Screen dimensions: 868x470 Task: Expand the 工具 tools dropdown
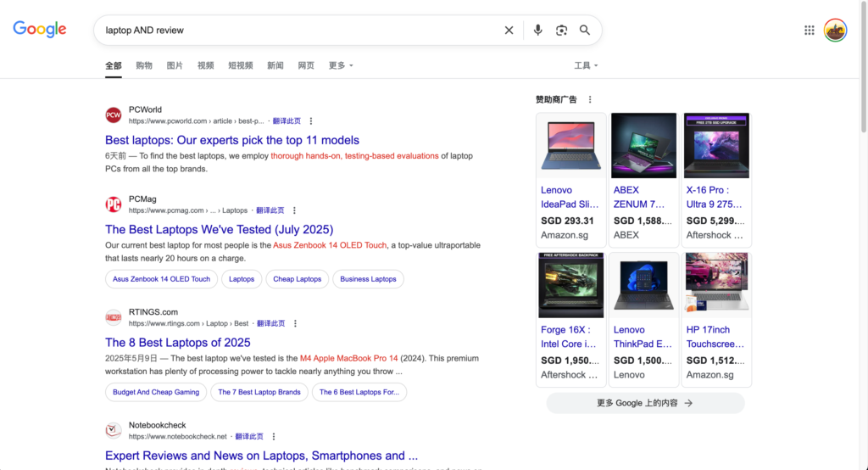click(586, 65)
